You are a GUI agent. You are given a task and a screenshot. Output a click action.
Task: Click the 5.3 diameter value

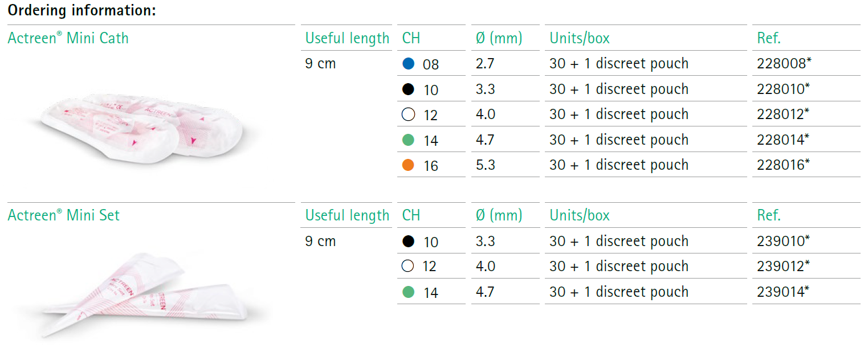pyautogui.click(x=486, y=165)
